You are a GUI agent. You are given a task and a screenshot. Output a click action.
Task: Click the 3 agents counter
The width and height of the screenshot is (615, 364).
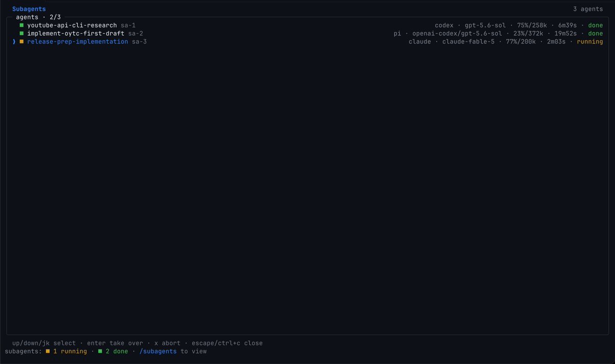click(588, 9)
